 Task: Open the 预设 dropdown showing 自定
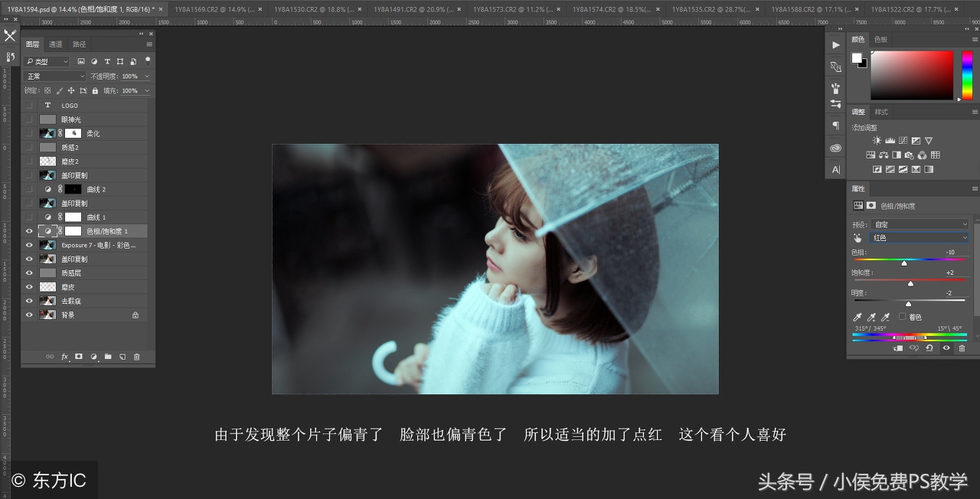pos(919,223)
